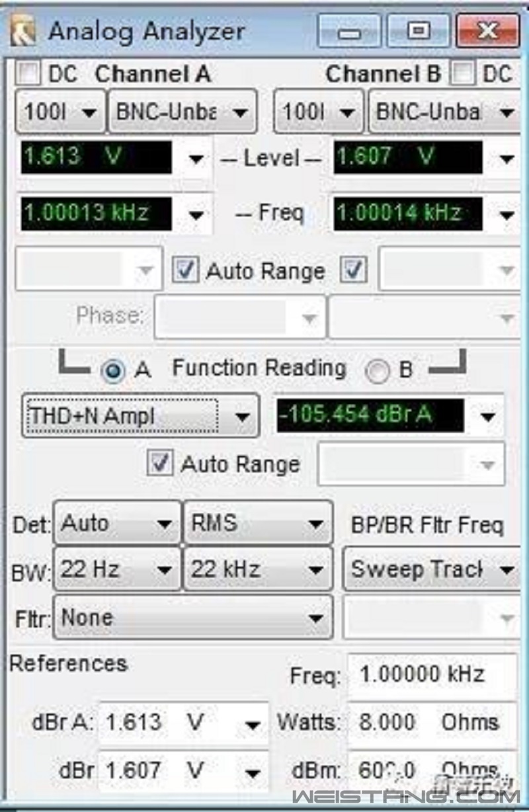Expand the RMS detector type dropdown
The width and height of the screenshot is (529, 812).
tap(258, 524)
